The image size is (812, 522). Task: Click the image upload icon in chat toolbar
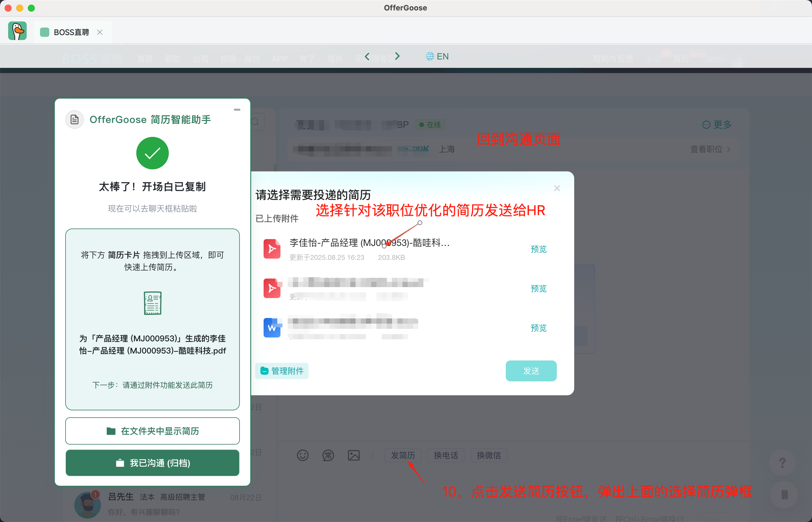point(354,455)
